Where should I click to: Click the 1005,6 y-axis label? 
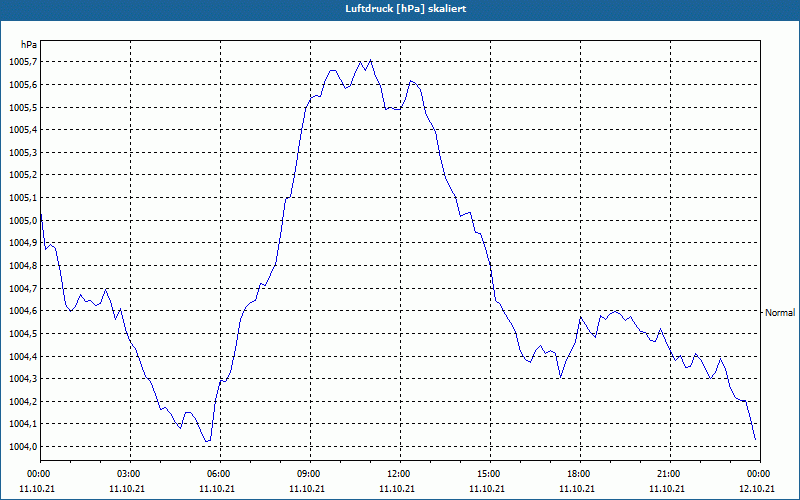[x=23, y=85]
